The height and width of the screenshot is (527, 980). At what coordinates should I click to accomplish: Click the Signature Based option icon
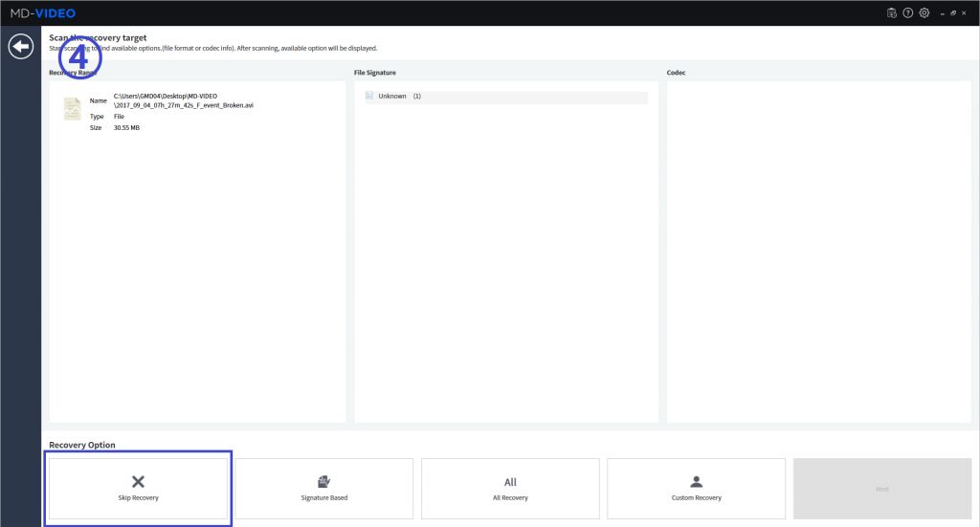pos(323,481)
